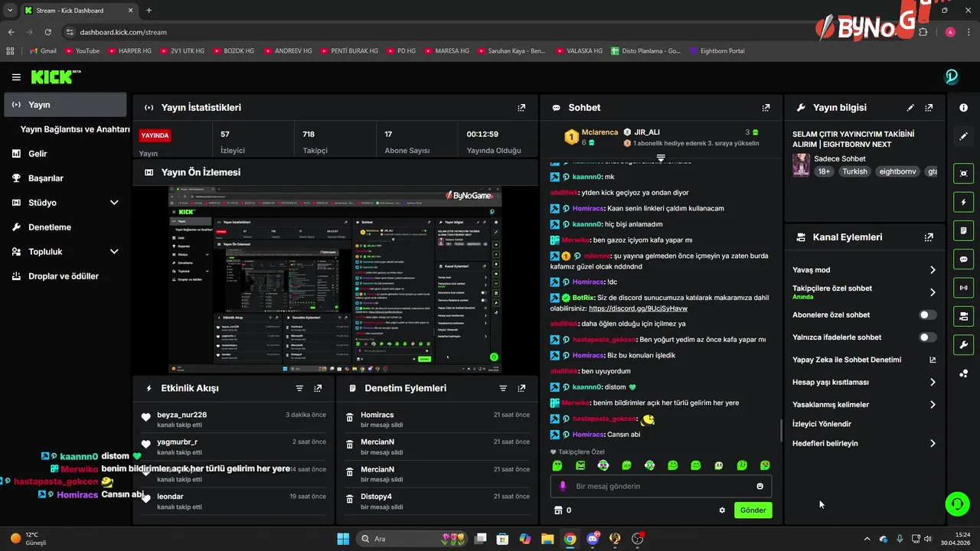Viewport: 980px width, 551px height.
Task: Select Yayın in the sidebar
Action: click(65, 105)
